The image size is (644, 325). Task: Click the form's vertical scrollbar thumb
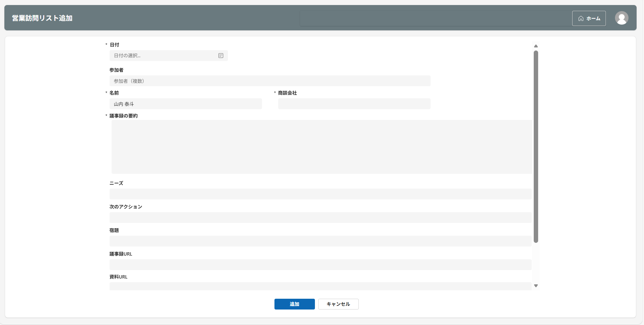coord(536,147)
